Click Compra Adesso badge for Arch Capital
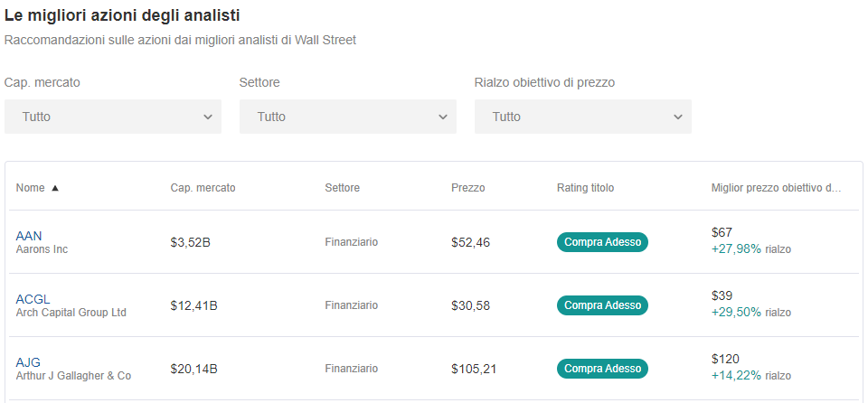 pos(602,305)
